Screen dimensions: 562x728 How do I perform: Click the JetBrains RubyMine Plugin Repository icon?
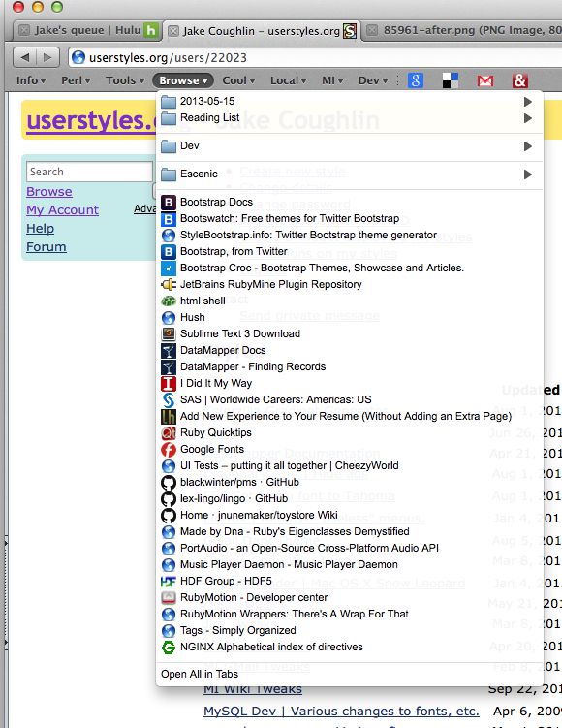pos(169,284)
